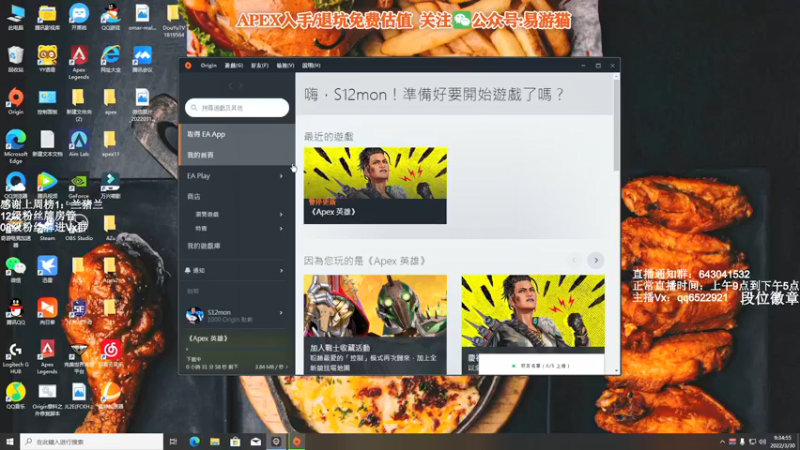The width and height of the screenshot is (800, 450).
Task: Open Mail from the taskbar
Action: tap(256, 441)
